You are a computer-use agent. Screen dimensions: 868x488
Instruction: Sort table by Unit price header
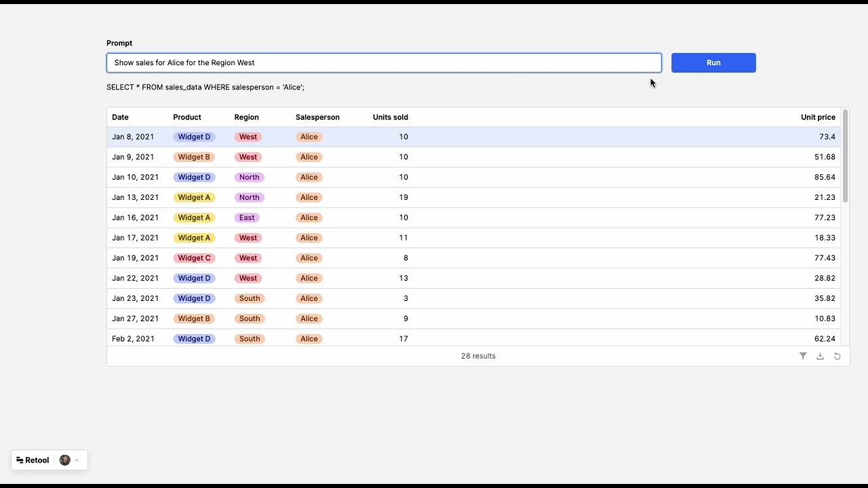click(818, 117)
